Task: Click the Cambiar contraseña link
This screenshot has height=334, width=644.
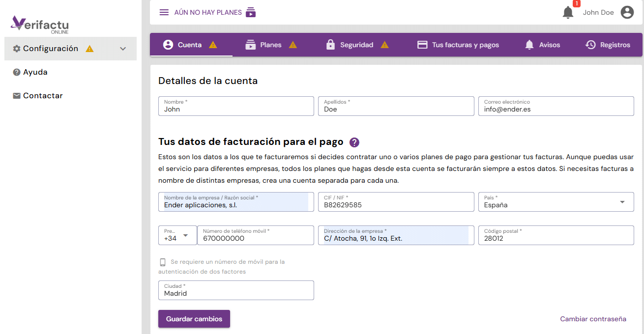Action: [593, 319]
